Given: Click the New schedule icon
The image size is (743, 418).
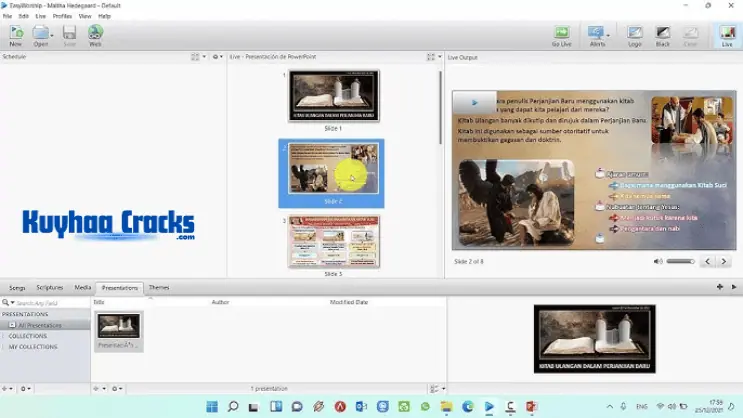Looking at the screenshot, I should (15, 36).
